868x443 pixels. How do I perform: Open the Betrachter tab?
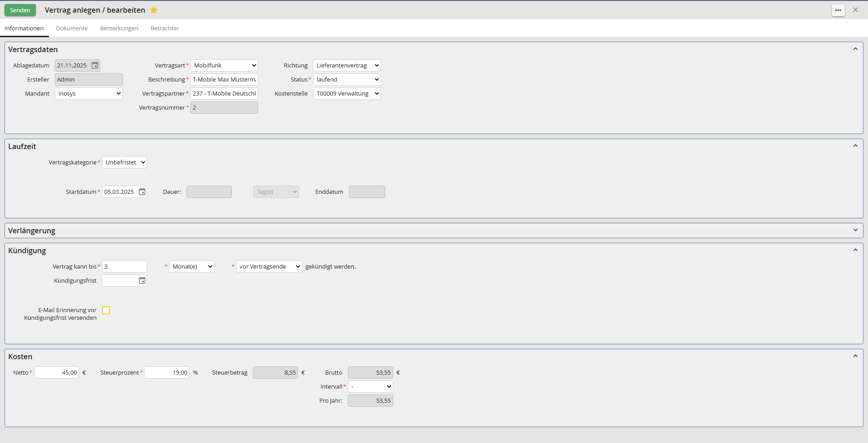click(164, 28)
